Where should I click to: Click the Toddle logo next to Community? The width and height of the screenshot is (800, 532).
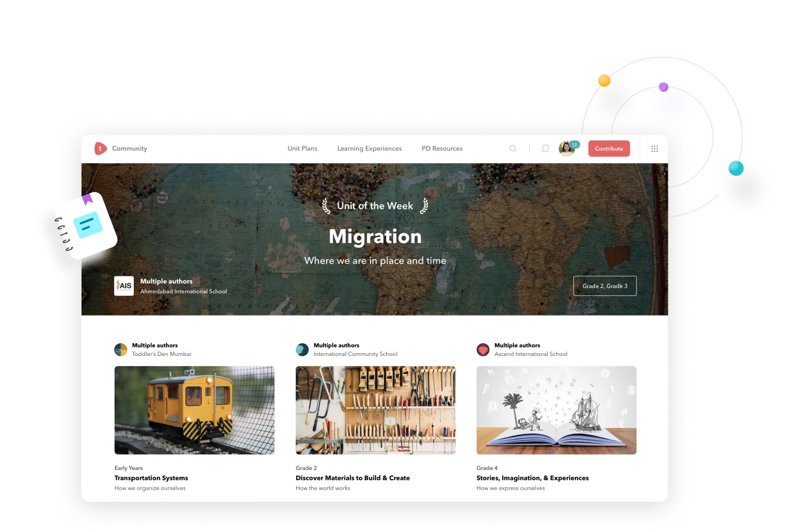pyautogui.click(x=100, y=149)
